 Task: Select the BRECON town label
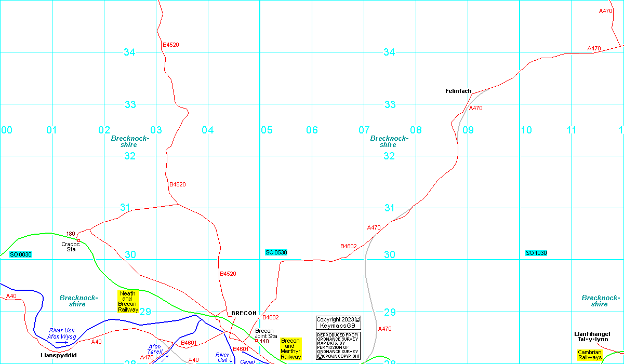pos(244,313)
